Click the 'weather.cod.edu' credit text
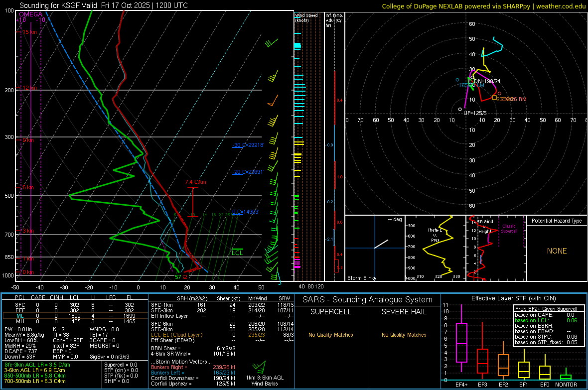Screen dimensions: 588x390 click(x=561, y=6)
